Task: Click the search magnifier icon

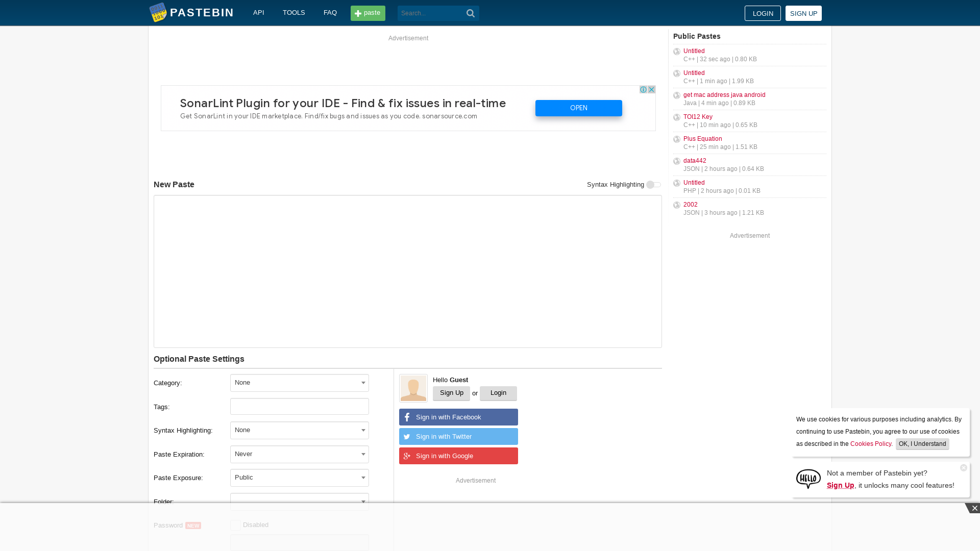Action: (x=471, y=13)
